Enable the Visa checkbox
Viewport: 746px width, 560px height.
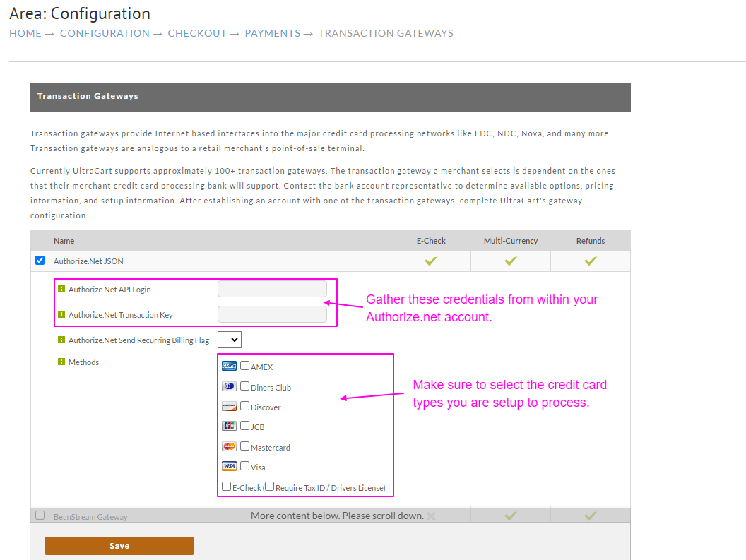[245, 466]
